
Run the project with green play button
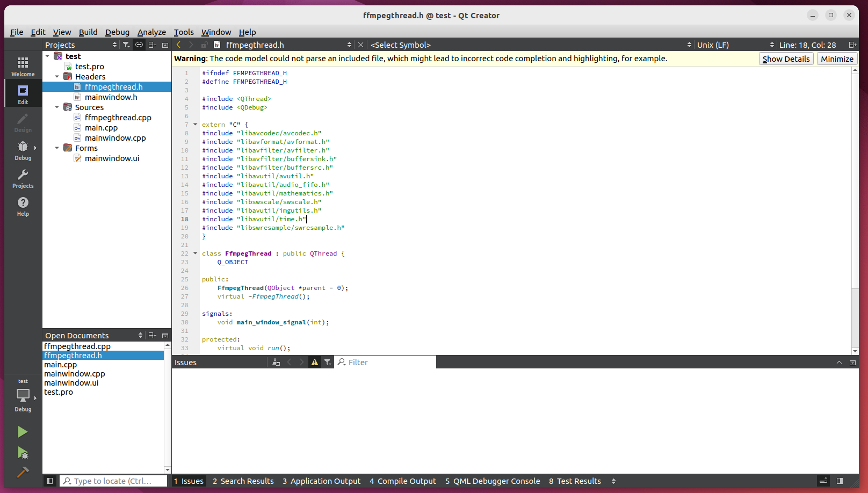coord(23,432)
